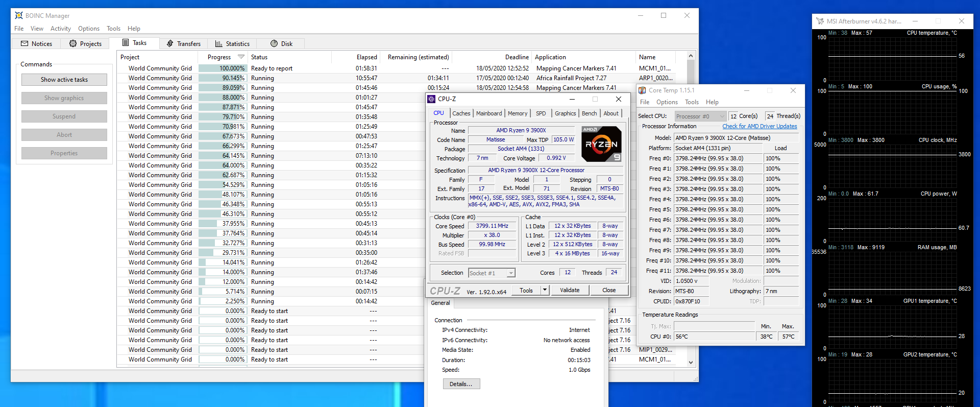Image resolution: width=980 pixels, height=407 pixels.
Task: Click the Abort button in Commands
Action: (64, 135)
